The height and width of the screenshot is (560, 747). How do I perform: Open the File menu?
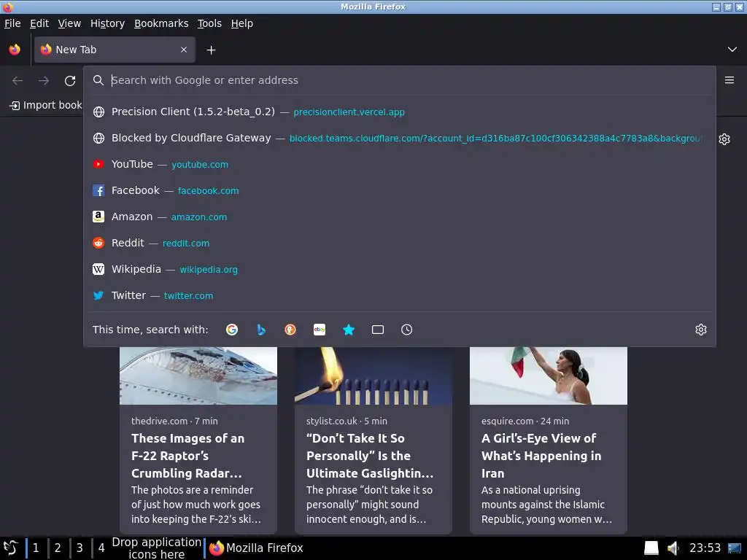pyautogui.click(x=12, y=23)
